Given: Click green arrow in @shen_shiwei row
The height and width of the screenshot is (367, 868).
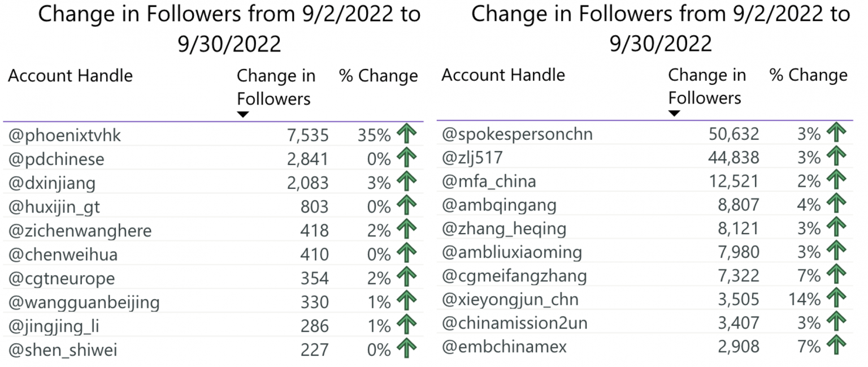Looking at the screenshot, I should (x=406, y=349).
